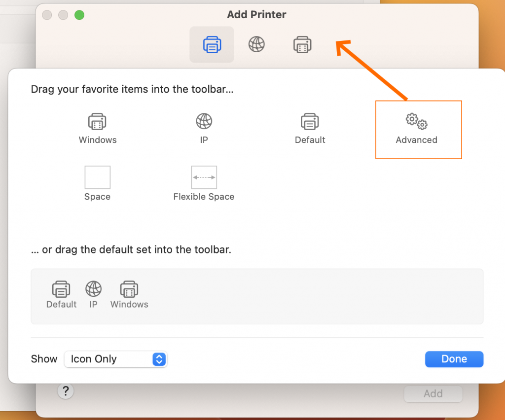This screenshot has width=505, height=420.
Task: Open the help question mark button
Action: pyautogui.click(x=66, y=391)
